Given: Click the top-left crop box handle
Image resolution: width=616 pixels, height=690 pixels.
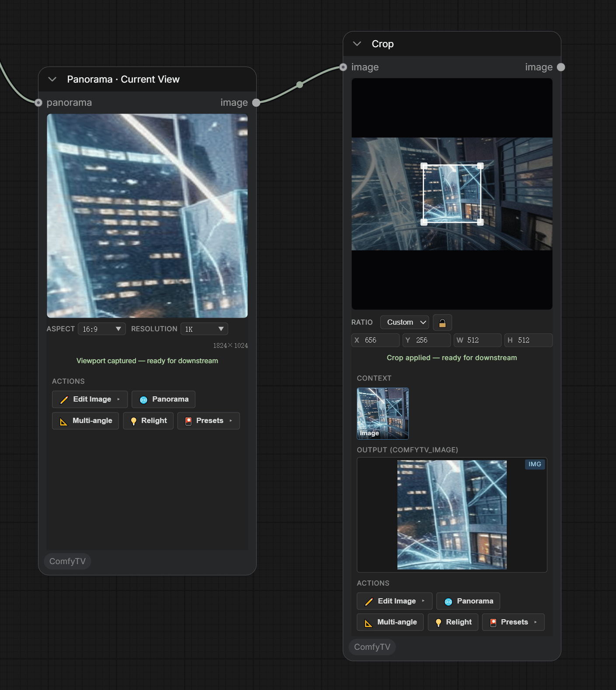Looking at the screenshot, I should tap(424, 166).
